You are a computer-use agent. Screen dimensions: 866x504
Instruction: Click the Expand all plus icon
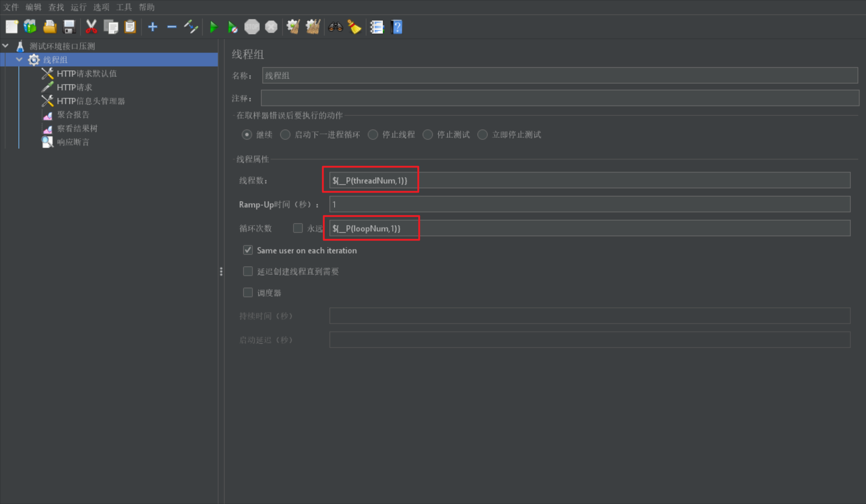click(152, 27)
